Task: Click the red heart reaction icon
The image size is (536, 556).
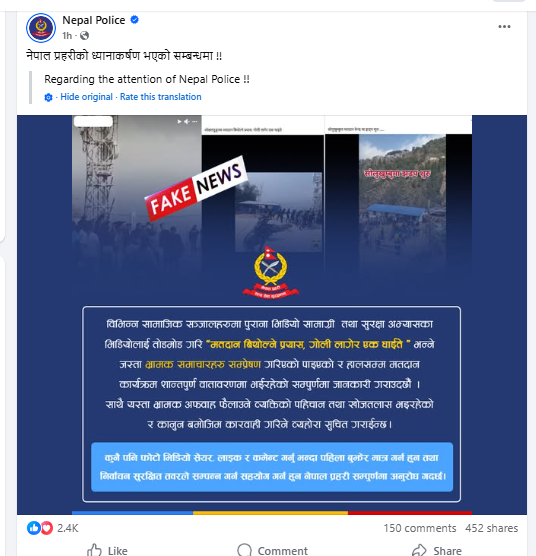Action: [x=47, y=528]
